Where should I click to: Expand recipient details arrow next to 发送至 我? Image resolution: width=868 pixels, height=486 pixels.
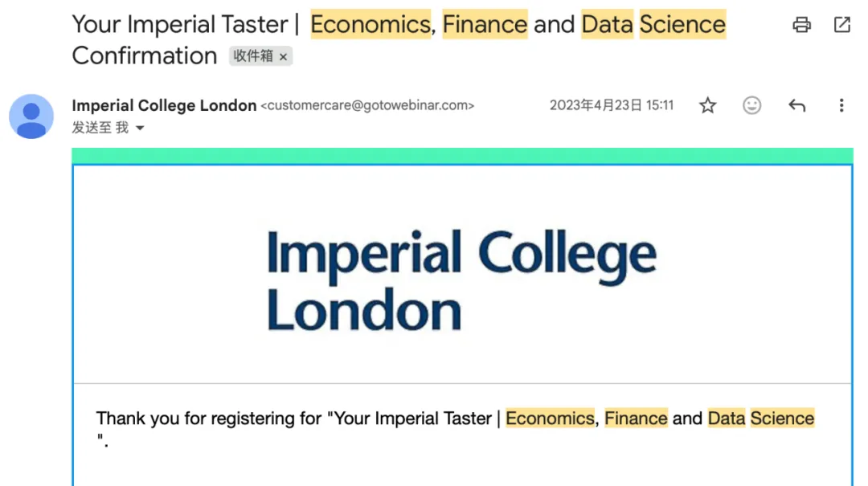[x=140, y=128]
